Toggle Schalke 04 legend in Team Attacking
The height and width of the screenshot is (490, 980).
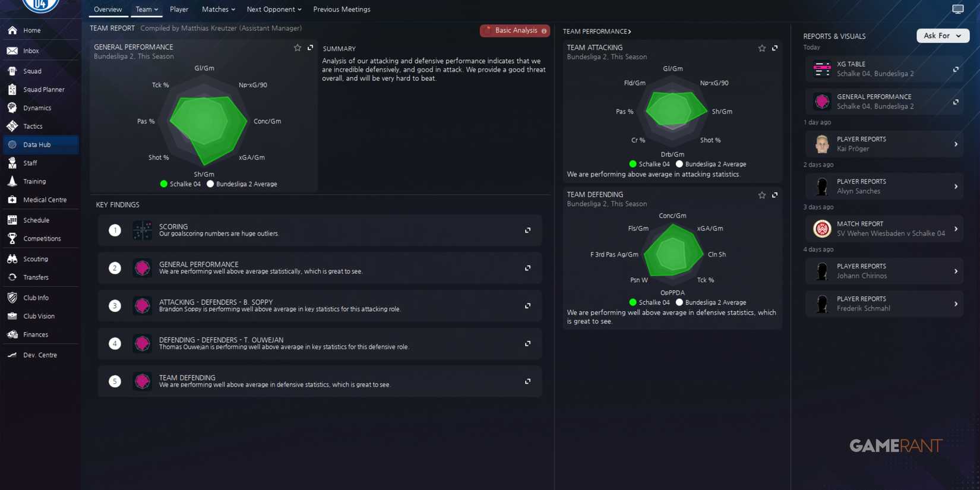point(649,164)
